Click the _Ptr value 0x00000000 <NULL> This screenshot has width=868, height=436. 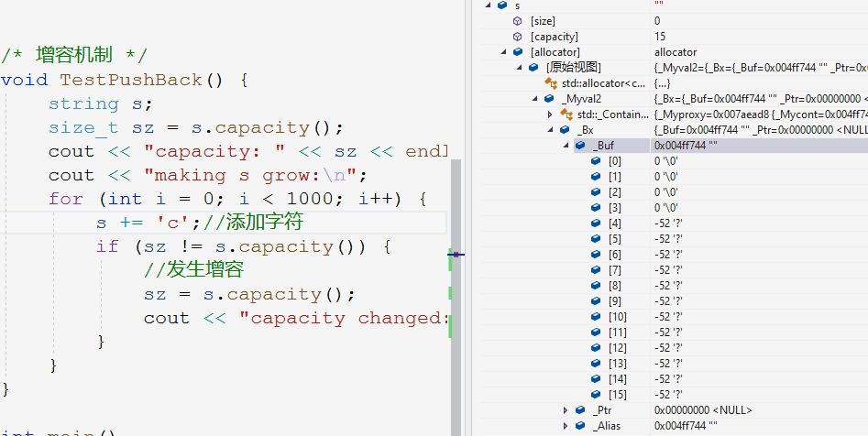tap(697, 410)
